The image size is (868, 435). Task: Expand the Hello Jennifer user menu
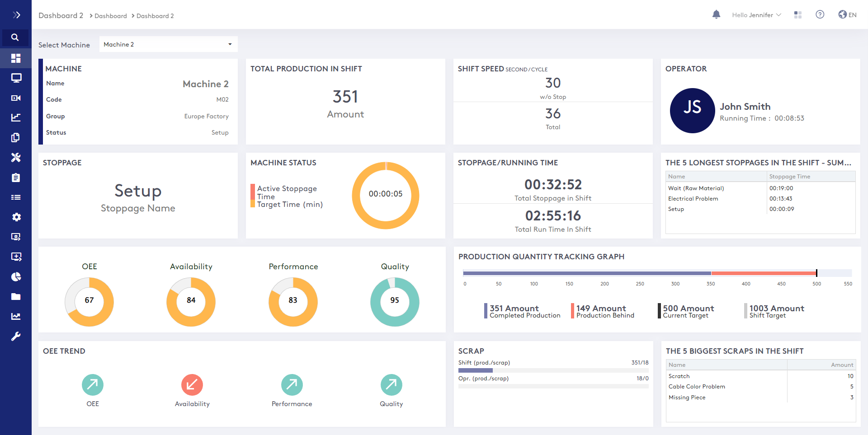[x=756, y=15]
